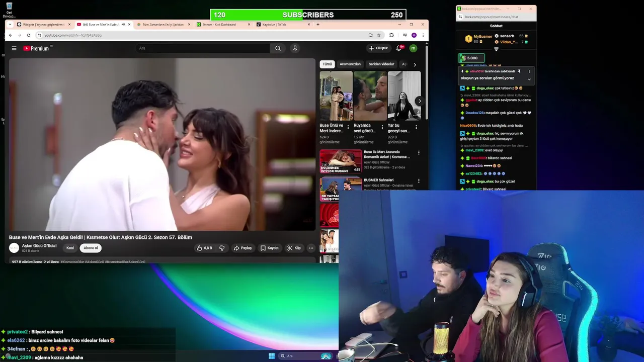Click the Katıl join button
Image resolution: width=644 pixels, height=362 pixels.
(70, 248)
